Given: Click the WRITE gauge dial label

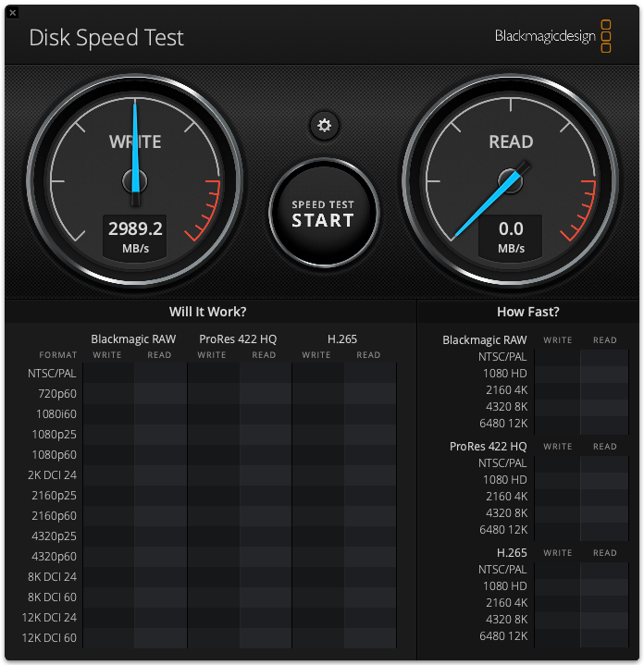Looking at the screenshot, I should (x=135, y=142).
